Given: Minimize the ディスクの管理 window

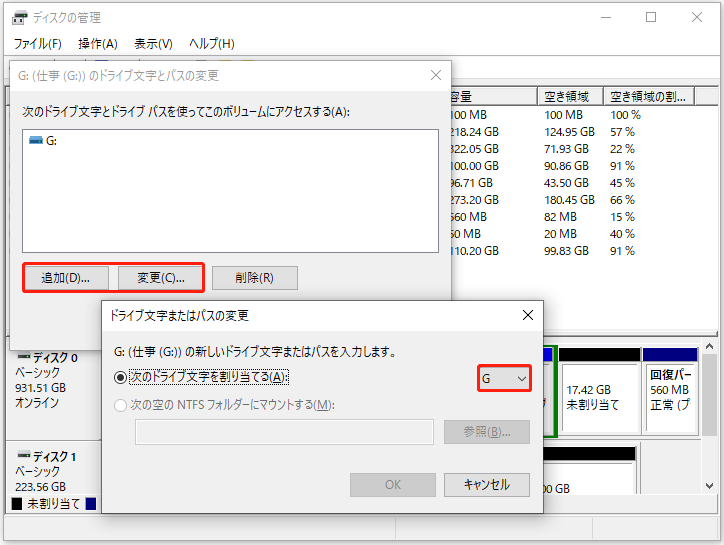Looking at the screenshot, I should click(x=606, y=18).
